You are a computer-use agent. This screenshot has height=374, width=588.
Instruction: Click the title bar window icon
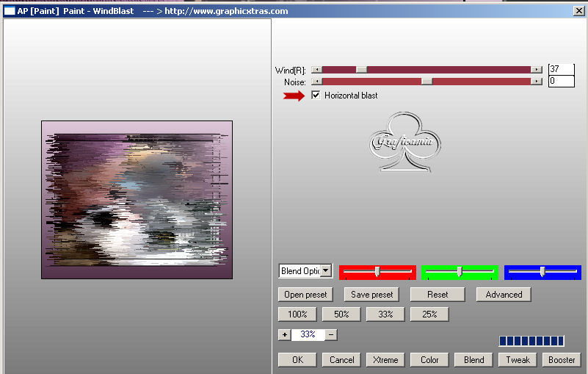(10, 11)
